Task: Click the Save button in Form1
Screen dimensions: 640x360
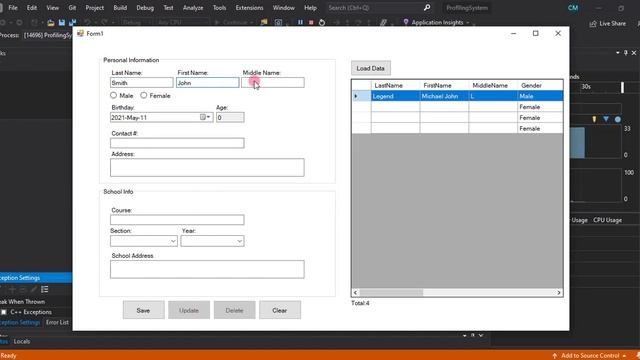Action: [143, 310]
